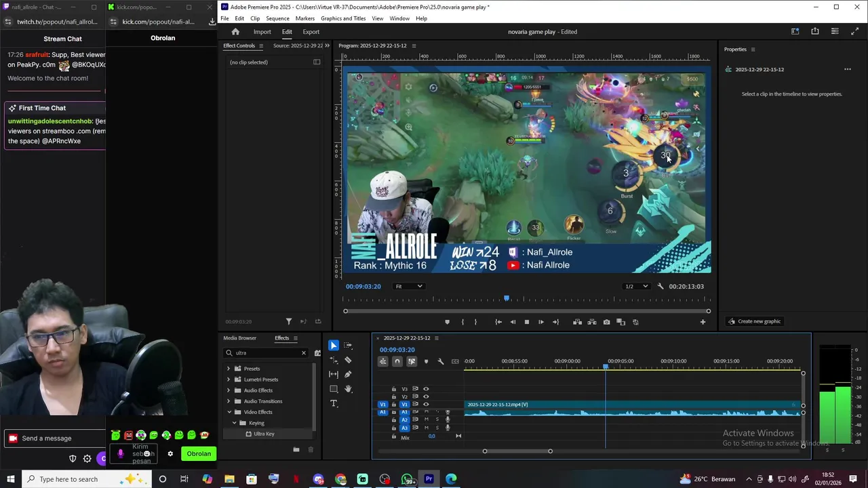Click Create new graphic button
Viewport: 868px width, 488px height.
(754, 321)
